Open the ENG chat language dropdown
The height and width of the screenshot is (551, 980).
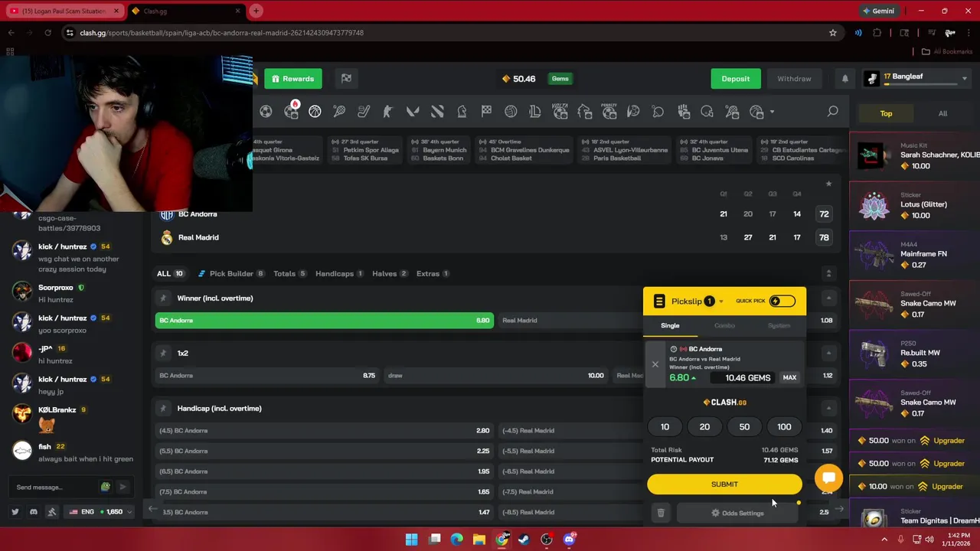pyautogui.click(x=100, y=511)
